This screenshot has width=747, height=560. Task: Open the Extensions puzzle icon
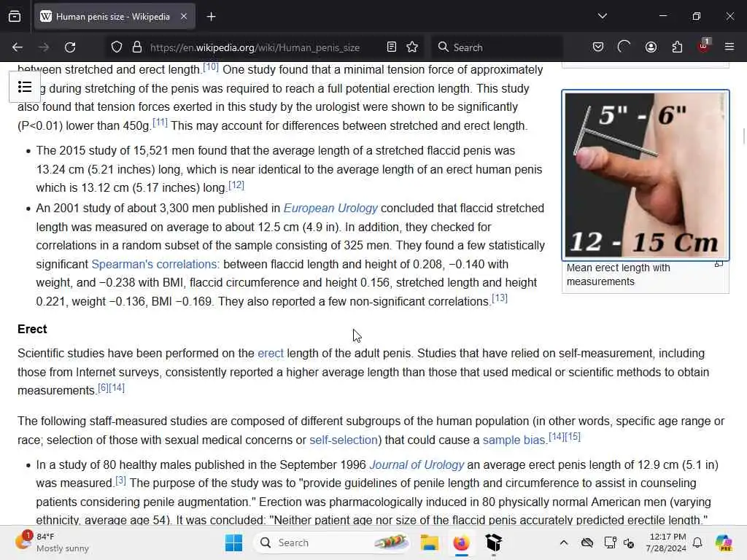[677, 47]
